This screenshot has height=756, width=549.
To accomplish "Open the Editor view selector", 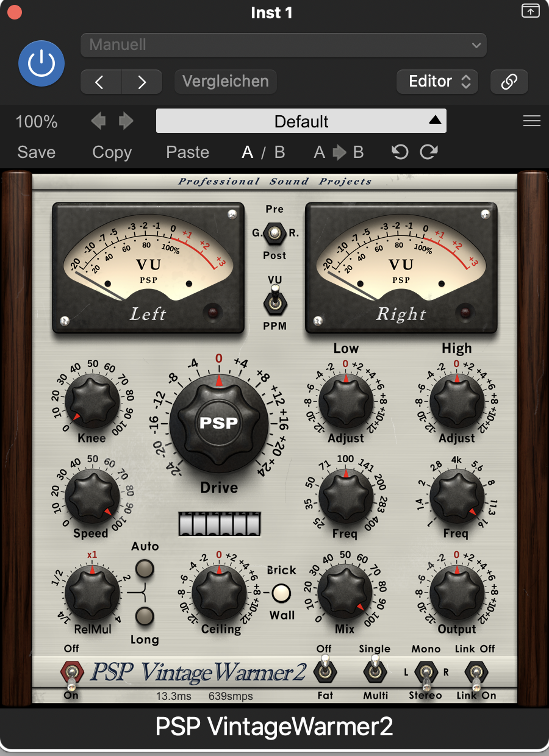I will click(x=437, y=82).
